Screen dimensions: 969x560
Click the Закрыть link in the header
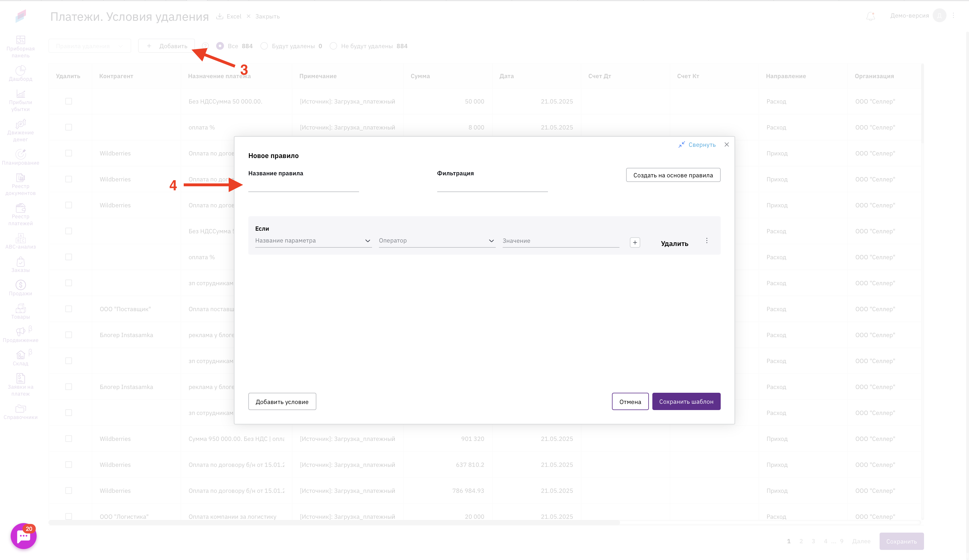click(267, 16)
